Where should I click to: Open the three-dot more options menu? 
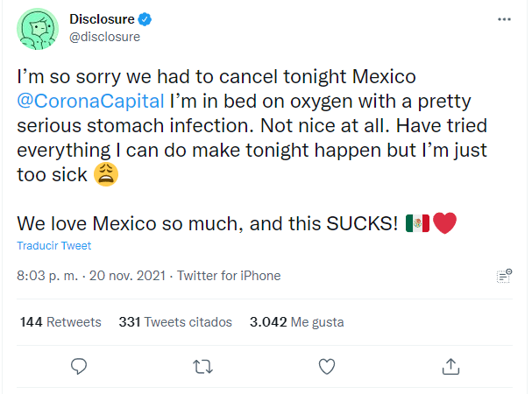click(503, 19)
